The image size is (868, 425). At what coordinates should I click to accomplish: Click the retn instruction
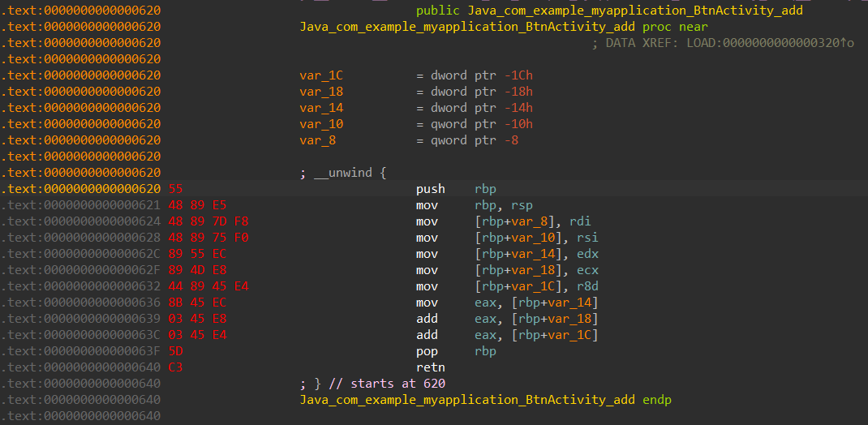click(x=431, y=367)
